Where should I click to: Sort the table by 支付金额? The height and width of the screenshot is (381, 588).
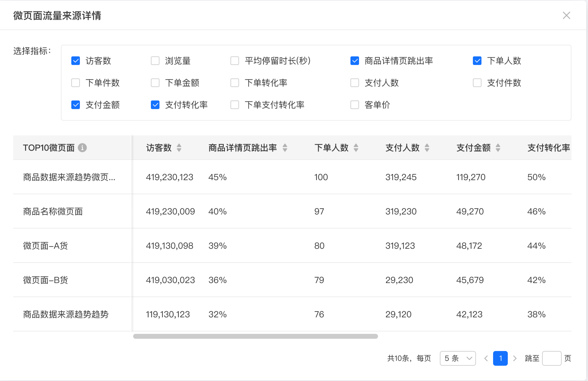(498, 148)
